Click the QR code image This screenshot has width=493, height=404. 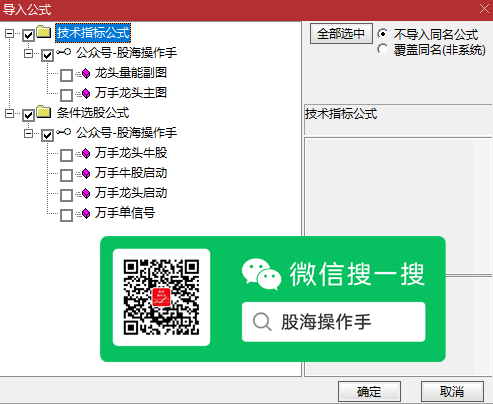point(161,297)
